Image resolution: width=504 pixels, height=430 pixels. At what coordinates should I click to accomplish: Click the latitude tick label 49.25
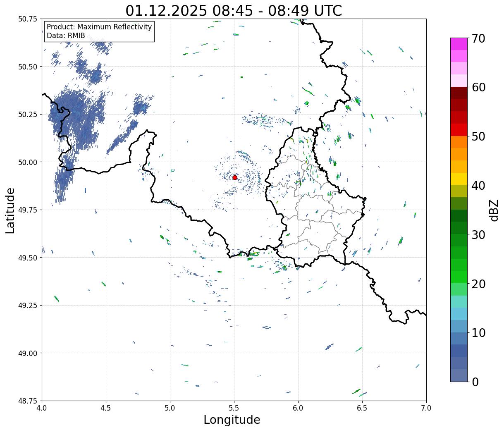coord(28,306)
